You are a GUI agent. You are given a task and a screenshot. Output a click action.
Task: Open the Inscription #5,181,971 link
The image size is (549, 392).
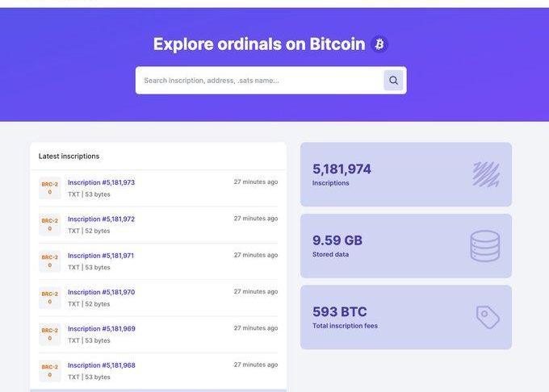tap(101, 256)
